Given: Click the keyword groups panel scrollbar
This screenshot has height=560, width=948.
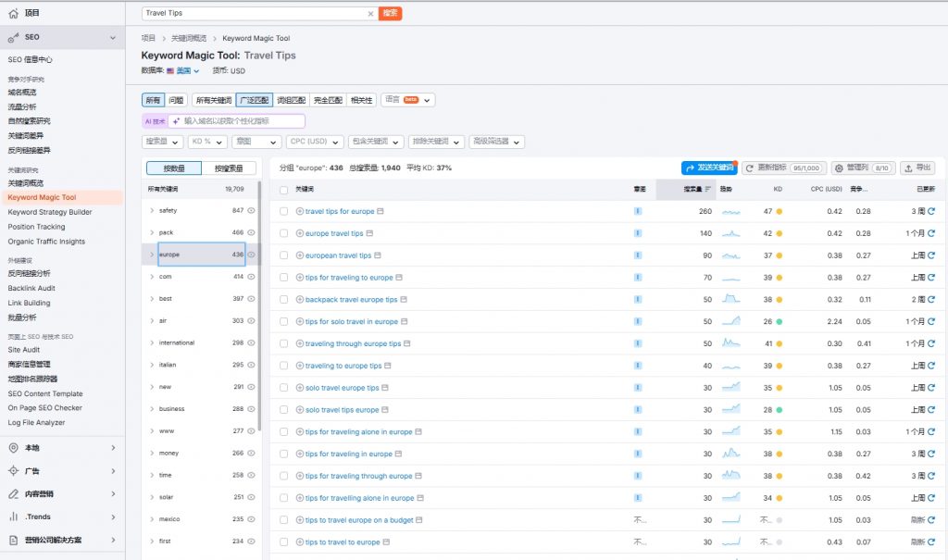Looking at the screenshot, I should pyautogui.click(x=259, y=305).
